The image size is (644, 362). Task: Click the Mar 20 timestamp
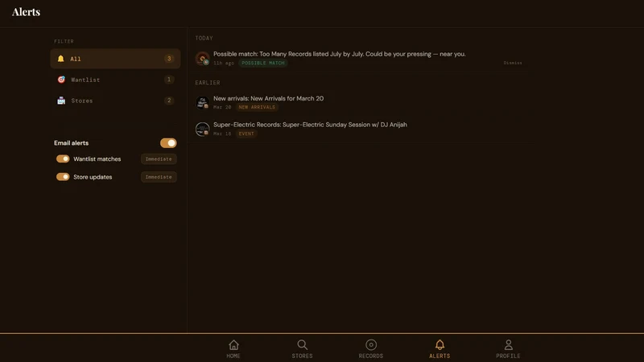coord(222,107)
